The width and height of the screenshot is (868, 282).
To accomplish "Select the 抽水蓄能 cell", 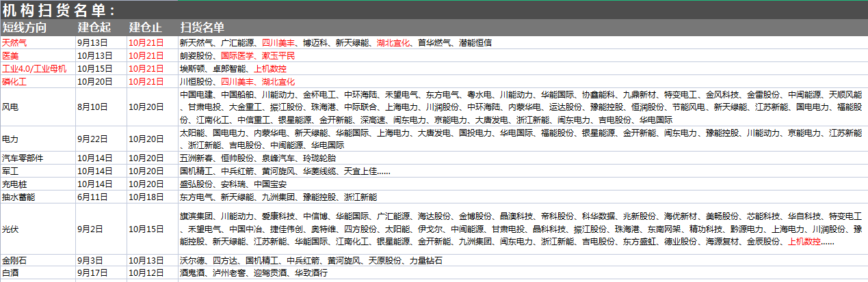I will click(x=38, y=197).
